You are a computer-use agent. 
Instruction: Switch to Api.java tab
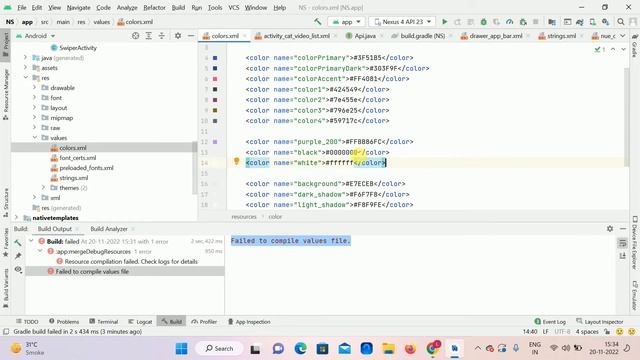pyautogui.click(x=365, y=36)
